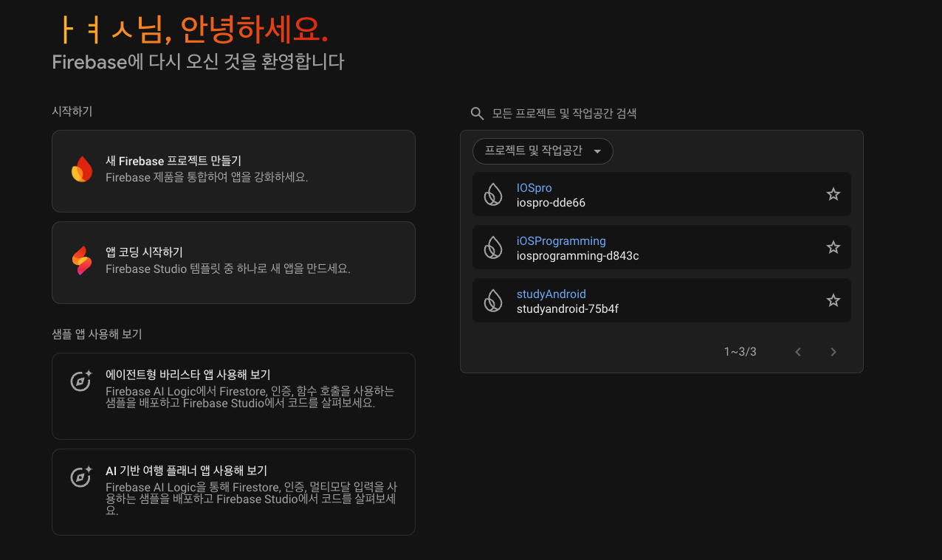Click the Firebase Studio logo icon
The height and width of the screenshot is (560, 942).
point(82,261)
